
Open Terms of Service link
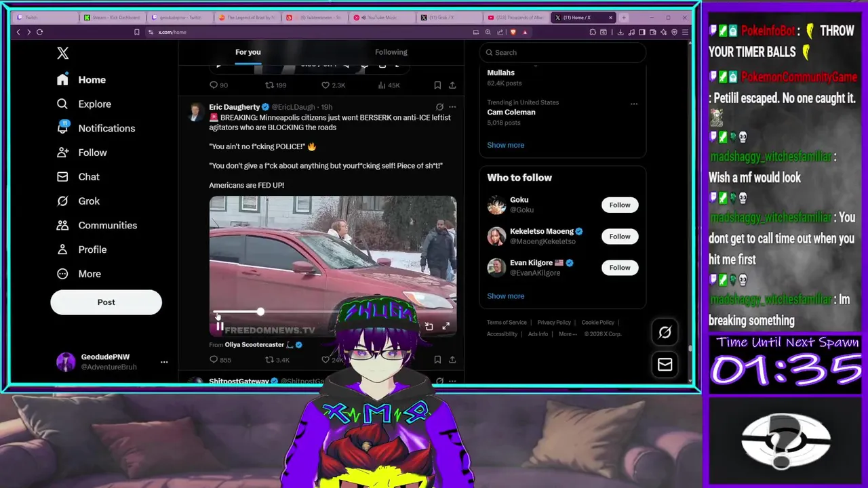[x=507, y=323]
